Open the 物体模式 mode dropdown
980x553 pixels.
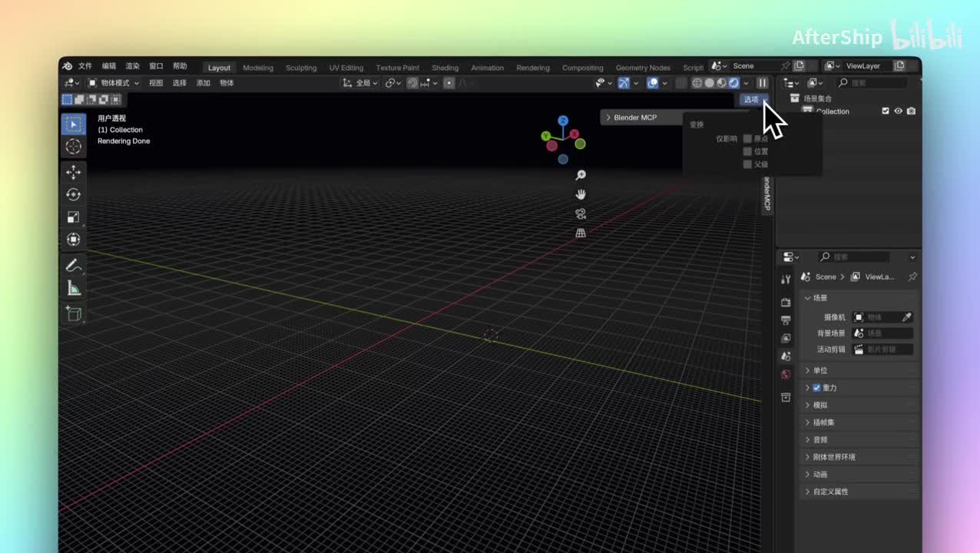pyautogui.click(x=114, y=83)
